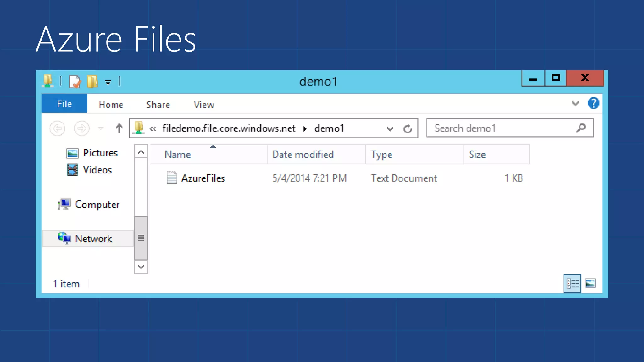The width and height of the screenshot is (644, 362).
Task: Create new folder from quick access toolbar
Action: click(92, 81)
